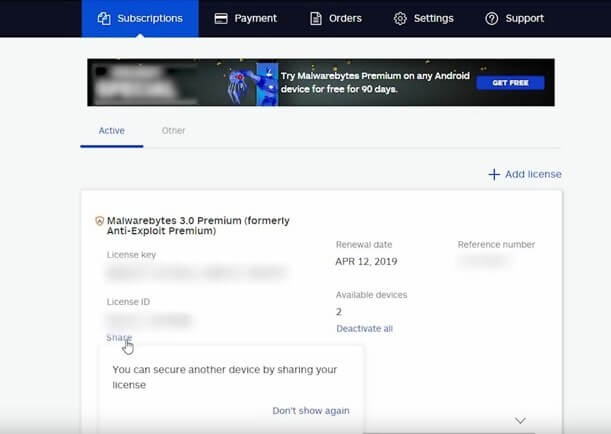Switch to the Other subscriptions tab
This screenshot has height=434, width=611.
point(173,131)
